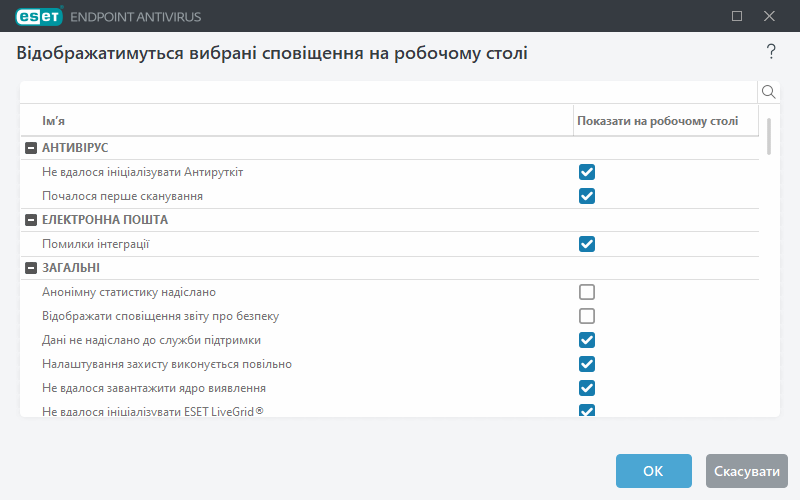Click the vertical scrollbar thumb
This screenshot has width=800, height=500.
coord(769,136)
